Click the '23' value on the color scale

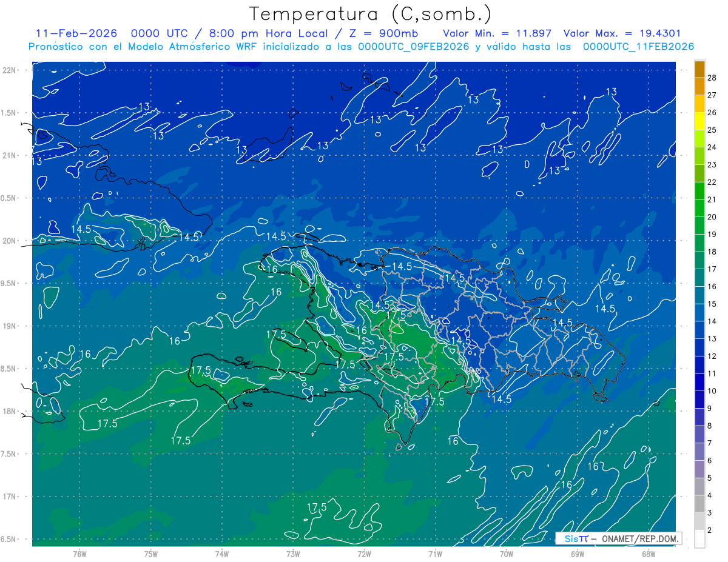(712, 165)
